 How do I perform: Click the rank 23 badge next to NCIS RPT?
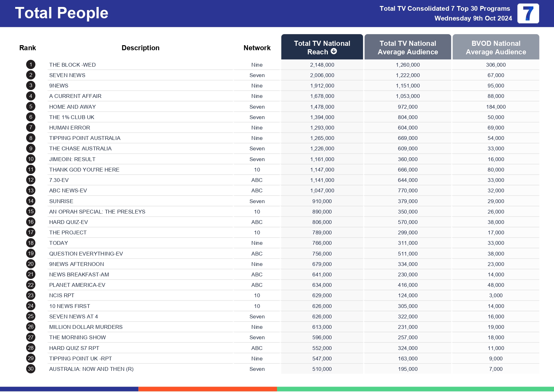pos(30,295)
